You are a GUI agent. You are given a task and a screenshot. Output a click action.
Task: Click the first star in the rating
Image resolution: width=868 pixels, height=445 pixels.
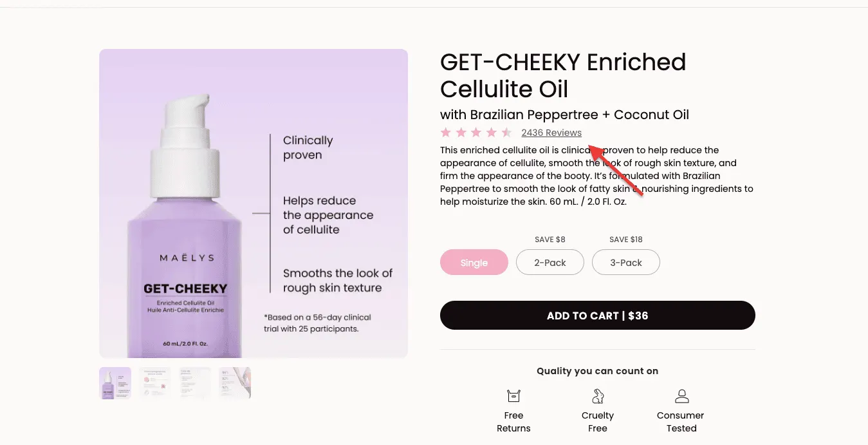[x=445, y=132]
